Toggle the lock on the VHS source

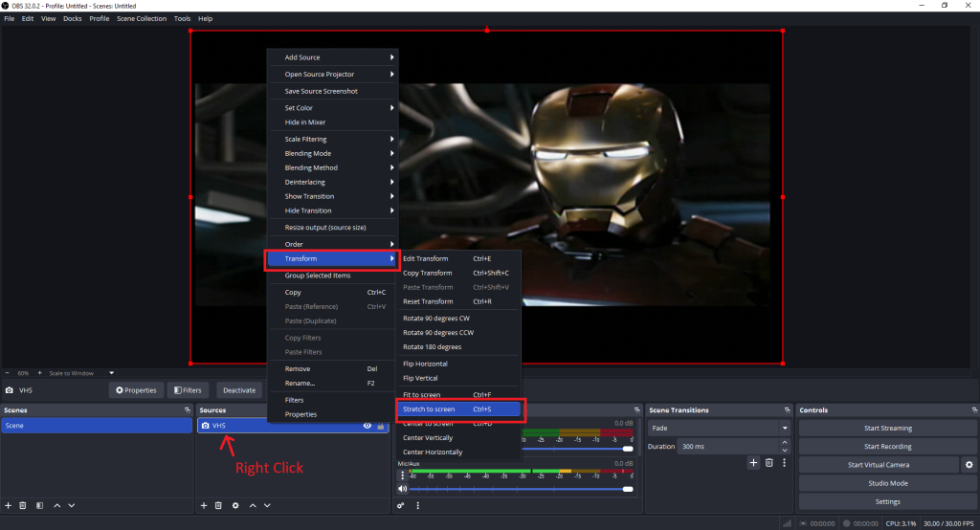click(x=381, y=425)
